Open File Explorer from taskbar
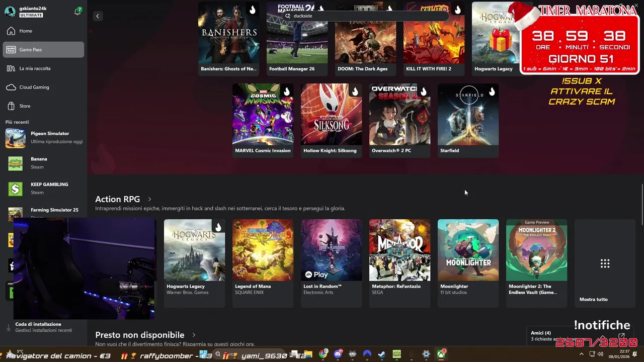This screenshot has width=644, height=362. coord(308,354)
